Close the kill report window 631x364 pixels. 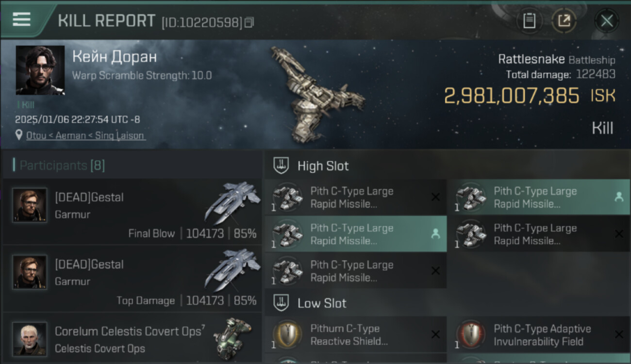point(607,21)
